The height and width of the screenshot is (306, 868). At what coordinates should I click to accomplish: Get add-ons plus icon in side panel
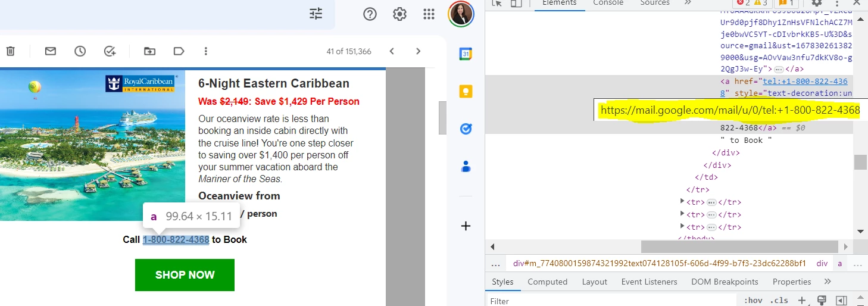(x=466, y=226)
